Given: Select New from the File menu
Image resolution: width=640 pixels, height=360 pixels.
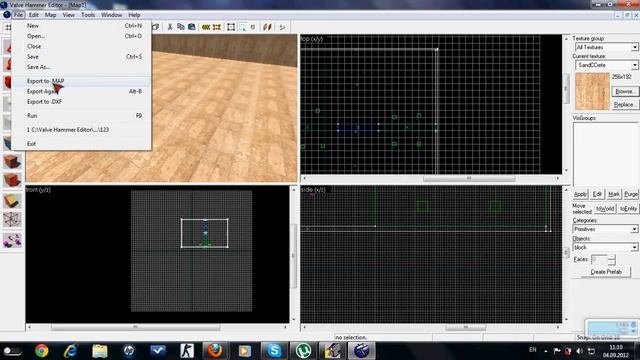Looking at the screenshot, I should pyautogui.click(x=81, y=25).
